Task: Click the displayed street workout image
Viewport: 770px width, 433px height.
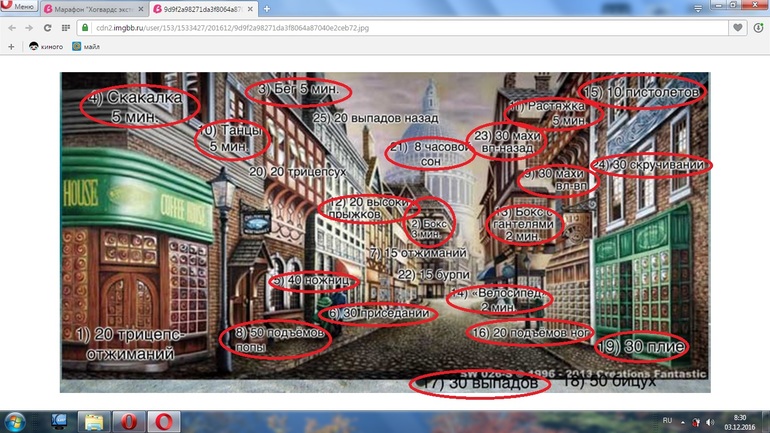Action: (x=385, y=232)
